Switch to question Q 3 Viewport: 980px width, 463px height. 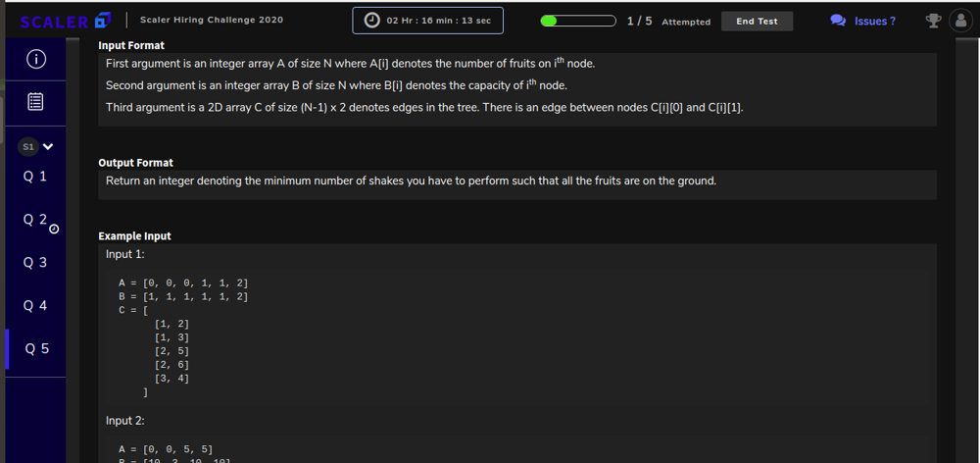(x=35, y=262)
